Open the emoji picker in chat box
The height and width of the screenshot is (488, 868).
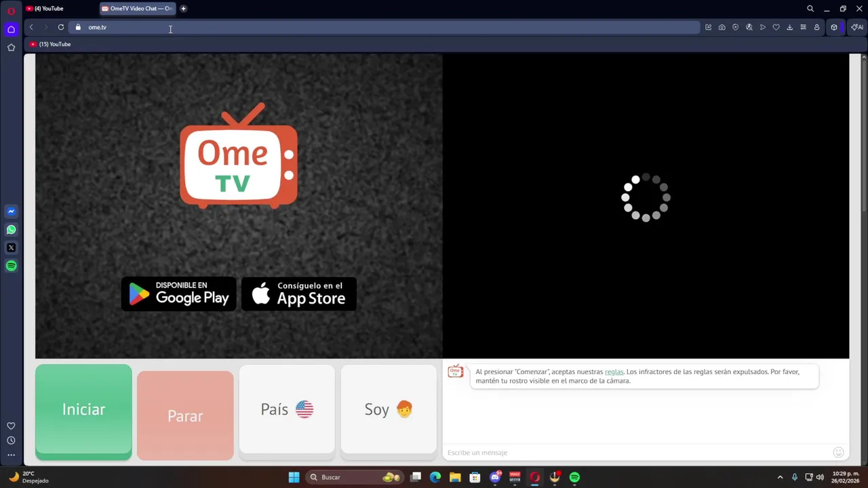(838, 452)
